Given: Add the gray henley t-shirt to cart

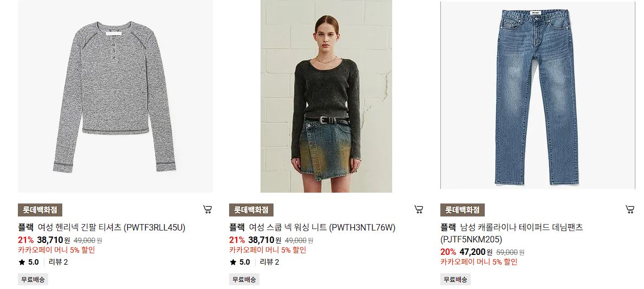Looking at the screenshot, I should click(x=208, y=210).
